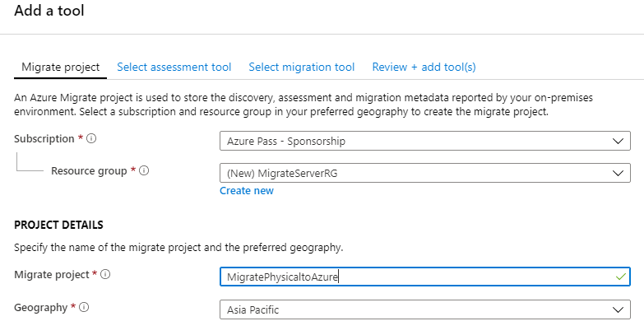Click the Subscription label
The height and width of the screenshot is (335, 644).
(x=44, y=139)
